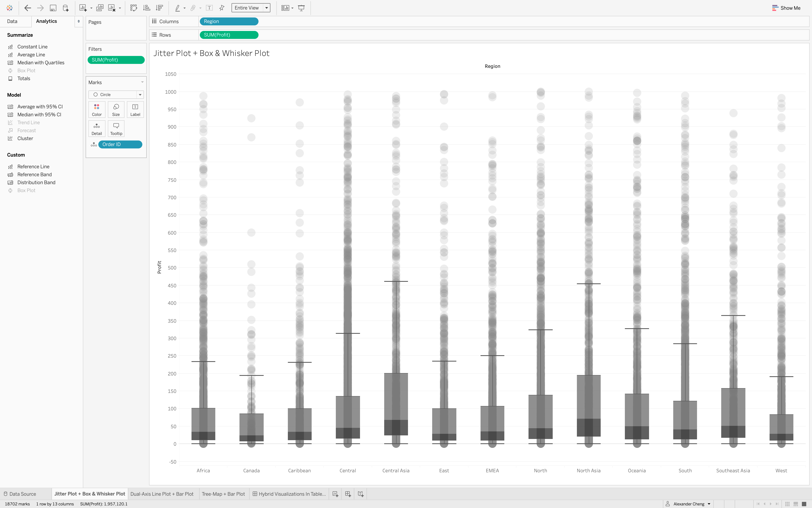Toggle mark labels with T icon

(209, 8)
